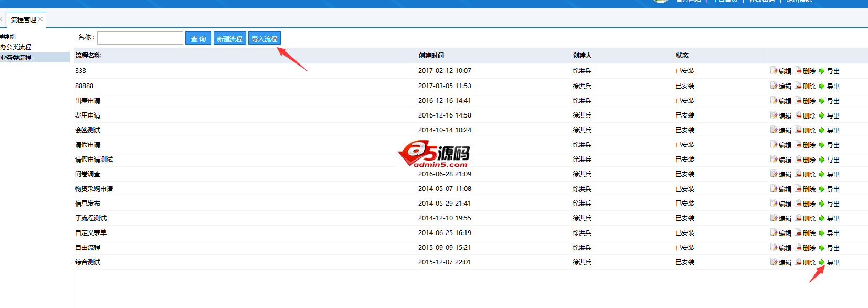Delete the 333 workflow
868x308 pixels.
(x=805, y=71)
